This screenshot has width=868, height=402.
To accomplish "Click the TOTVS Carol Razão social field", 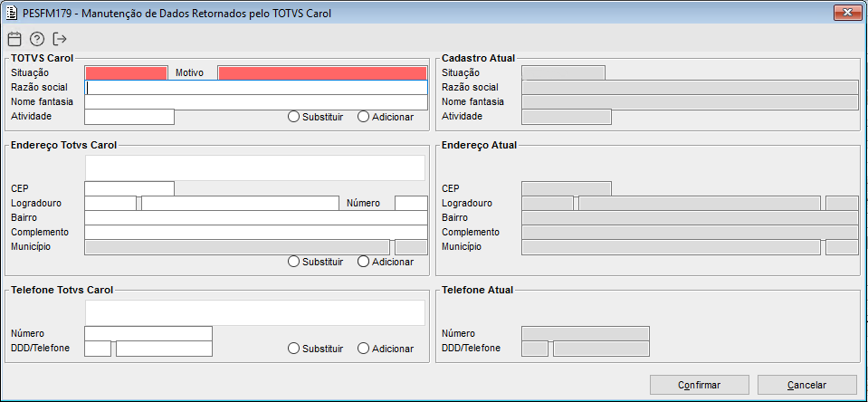I will [x=256, y=88].
